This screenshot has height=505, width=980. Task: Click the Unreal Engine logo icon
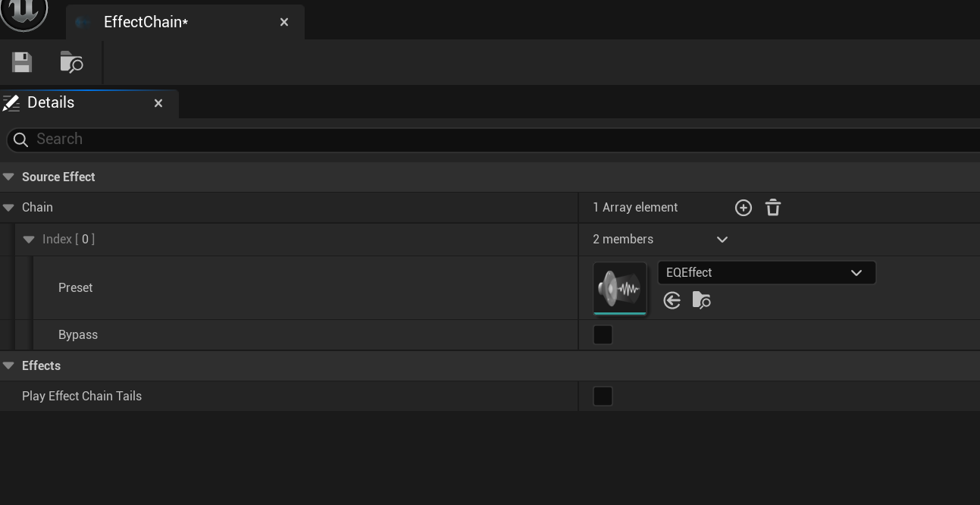[x=23, y=11]
